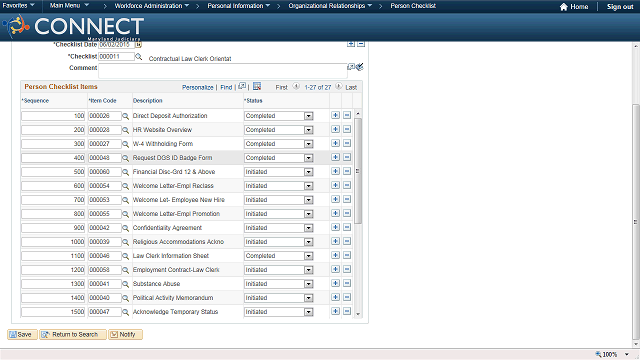640x360 pixels.
Task: Sort grid by Item Code column header
Action: [102, 101]
